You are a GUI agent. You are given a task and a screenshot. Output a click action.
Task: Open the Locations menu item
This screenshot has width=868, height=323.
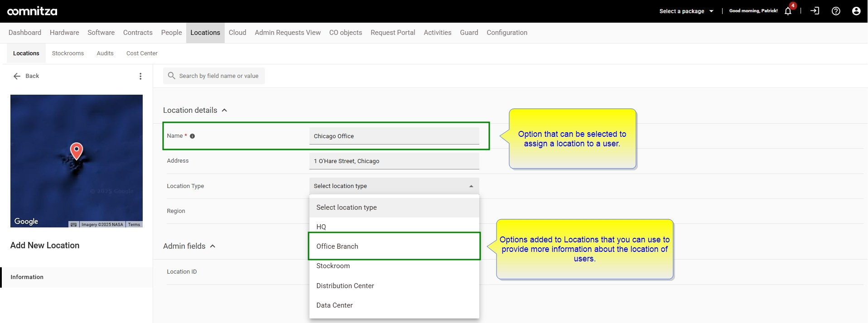click(x=205, y=33)
